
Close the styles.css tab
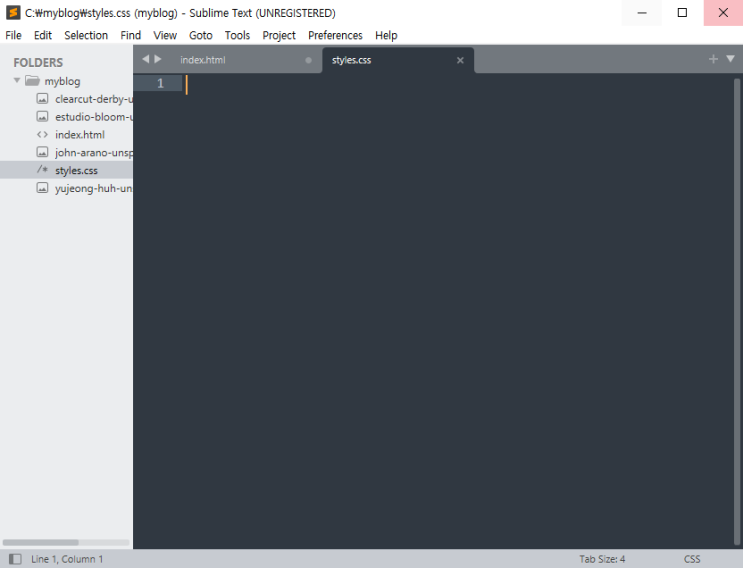point(460,60)
